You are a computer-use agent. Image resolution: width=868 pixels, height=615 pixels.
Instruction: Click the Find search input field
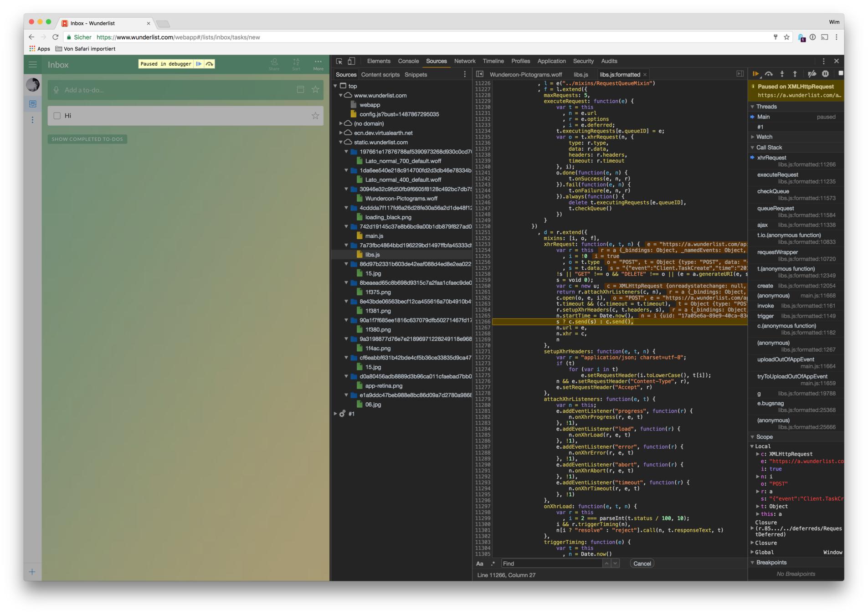[x=552, y=564]
